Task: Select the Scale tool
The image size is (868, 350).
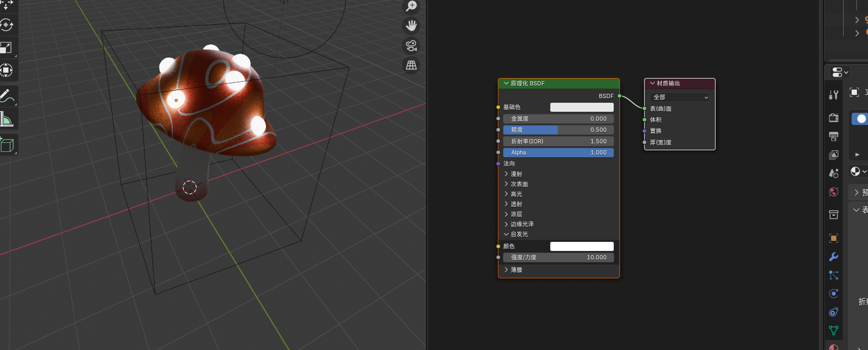Action: pos(6,48)
